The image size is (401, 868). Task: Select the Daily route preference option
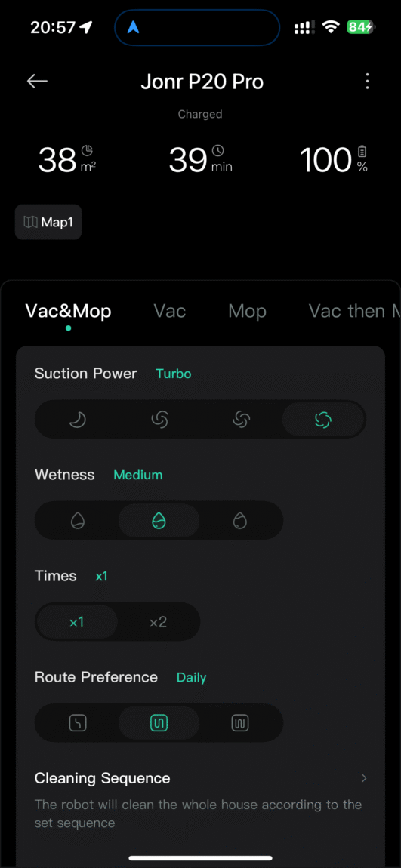pyautogui.click(x=159, y=722)
